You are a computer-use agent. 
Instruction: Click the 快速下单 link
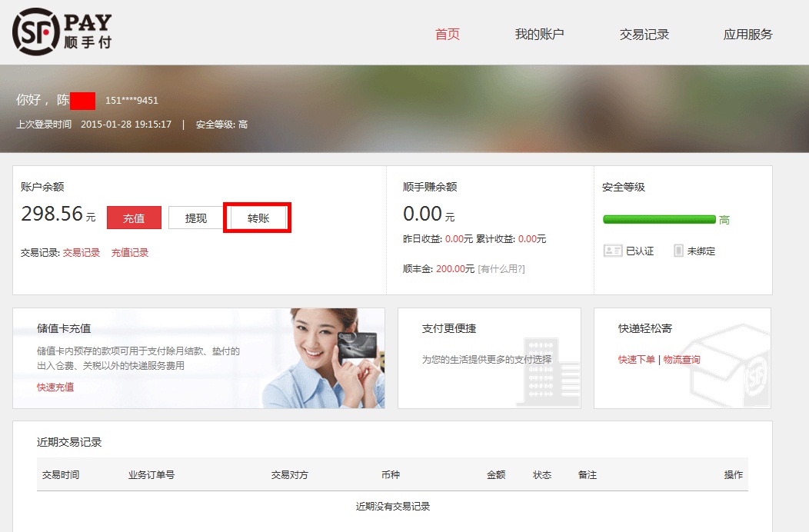pos(637,359)
